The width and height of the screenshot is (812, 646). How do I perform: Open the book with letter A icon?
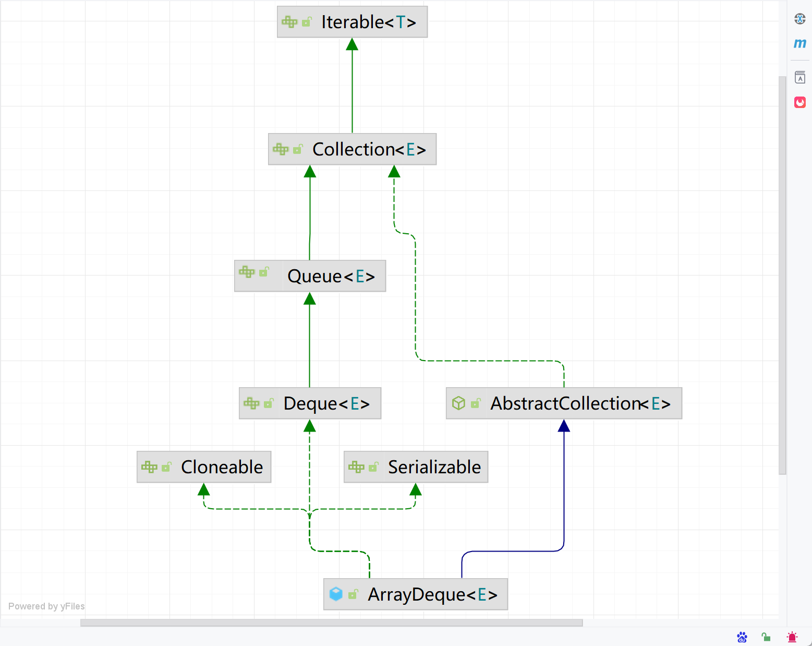tap(799, 78)
